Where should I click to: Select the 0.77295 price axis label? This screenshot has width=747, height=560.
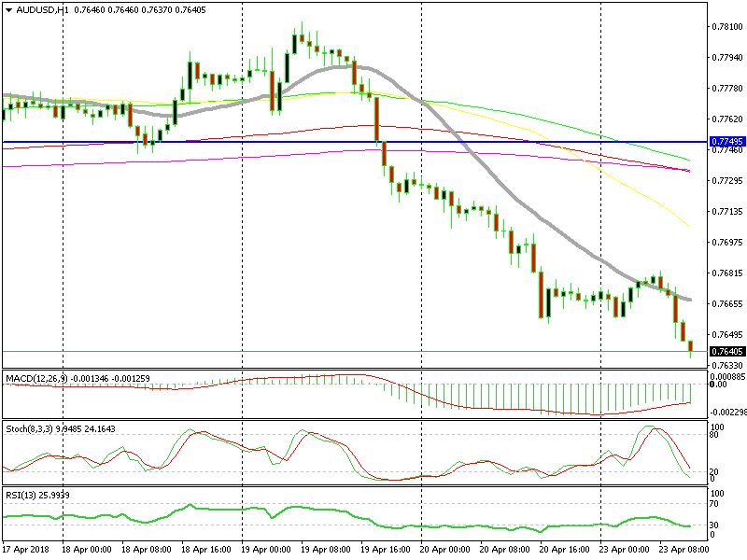pyautogui.click(x=727, y=181)
